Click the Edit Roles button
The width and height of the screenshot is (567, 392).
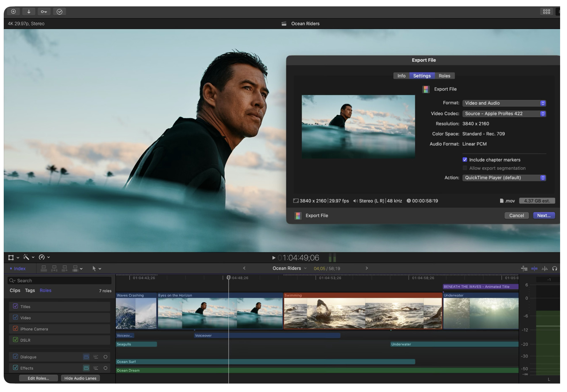[x=38, y=378]
